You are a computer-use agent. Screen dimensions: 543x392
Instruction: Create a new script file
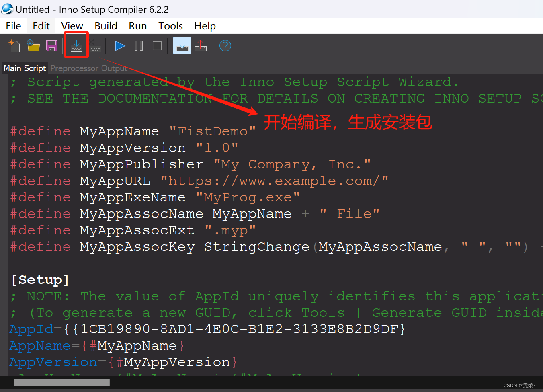point(15,45)
